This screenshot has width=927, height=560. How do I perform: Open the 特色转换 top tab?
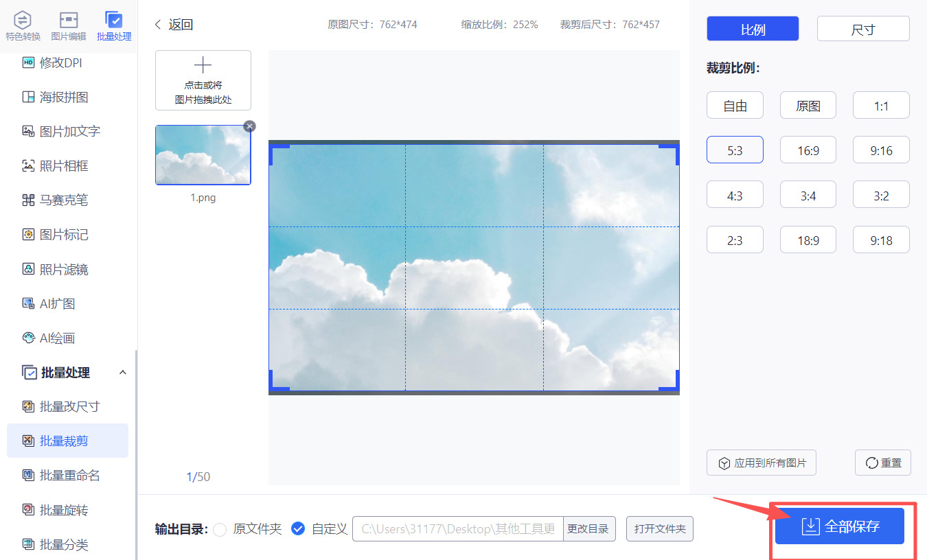(x=23, y=26)
